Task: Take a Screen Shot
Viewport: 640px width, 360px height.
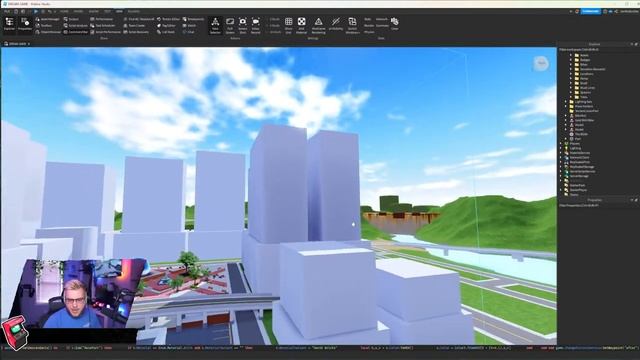Action: pos(242,25)
